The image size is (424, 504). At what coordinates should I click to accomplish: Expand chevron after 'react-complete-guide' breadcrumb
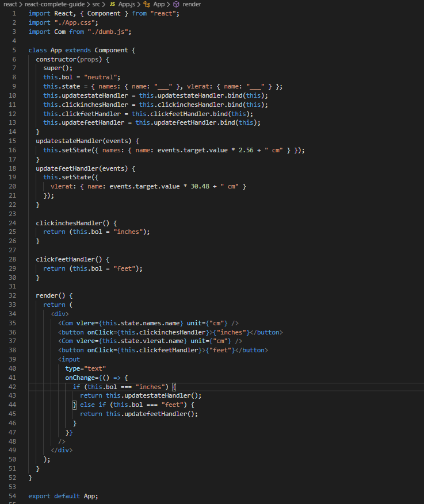89,4
